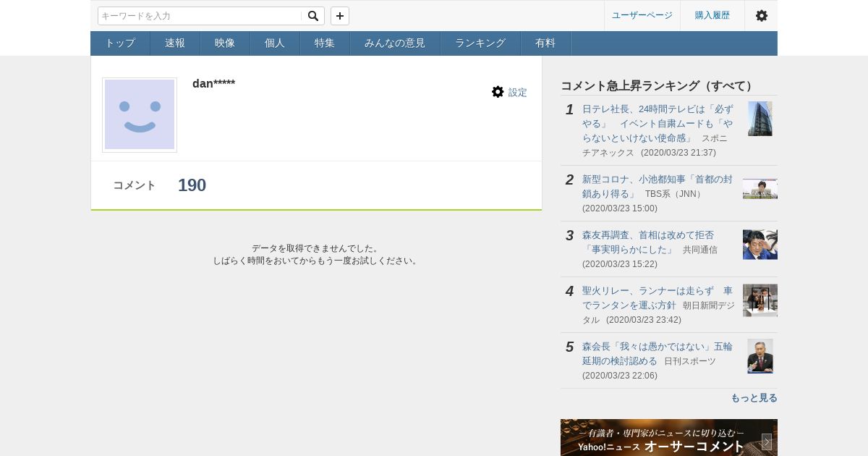Click the arrow on オーサーコメント banner
This screenshot has width=868, height=456.
click(x=767, y=442)
